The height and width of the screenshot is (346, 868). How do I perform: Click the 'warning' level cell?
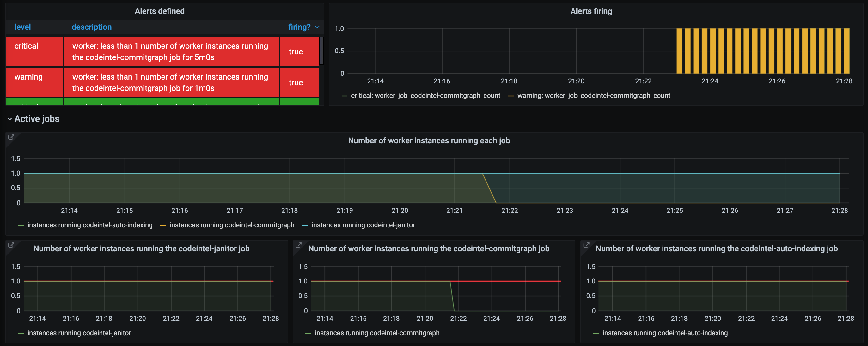[34, 82]
